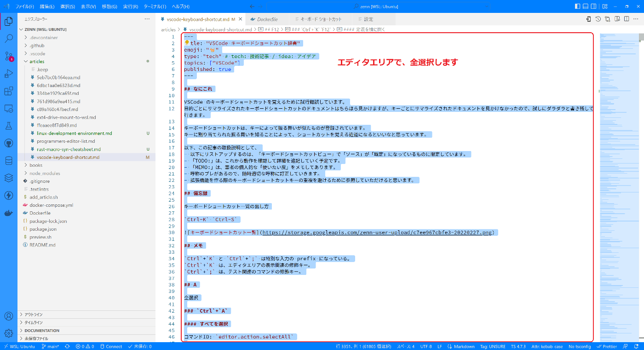Viewport: 644px width, 350px height.
Task: Click the timeline history icon in editor toolbar
Action: [598, 19]
